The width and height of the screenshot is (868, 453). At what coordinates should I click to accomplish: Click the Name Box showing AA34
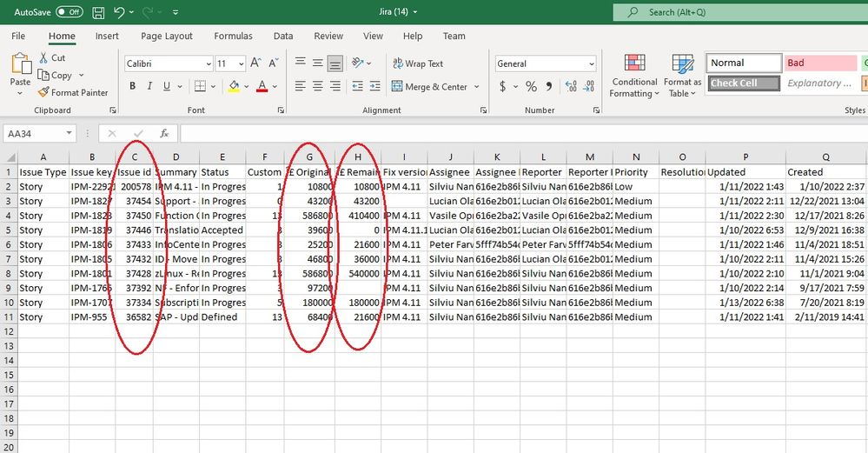click(39, 133)
